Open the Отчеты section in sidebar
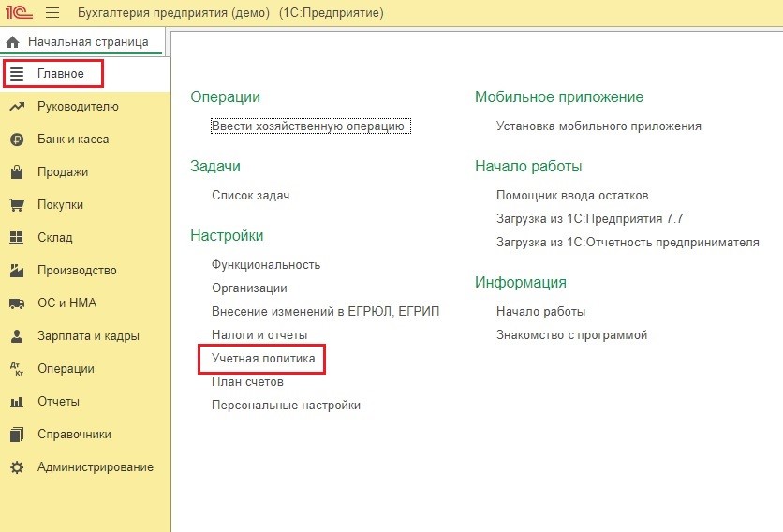This screenshot has width=783, height=532. (x=58, y=402)
